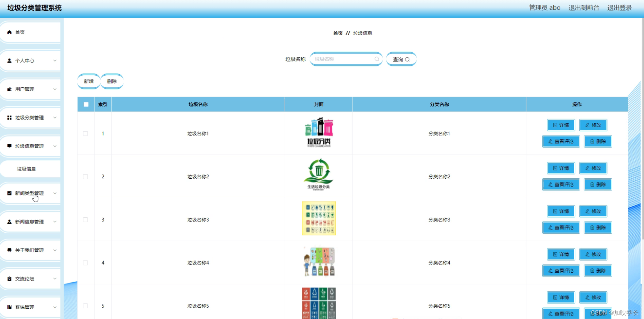This screenshot has height=319, width=644.
Task: Open 退出到前台 from the top menu
Action: pyautogui.click(x=583, y=8)
